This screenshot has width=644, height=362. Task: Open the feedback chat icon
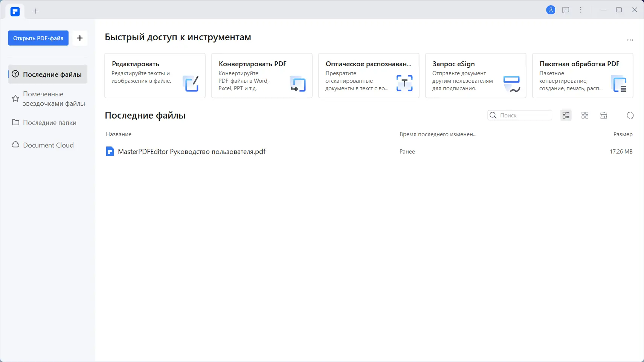pyautogui.click(x=565, y=10)
